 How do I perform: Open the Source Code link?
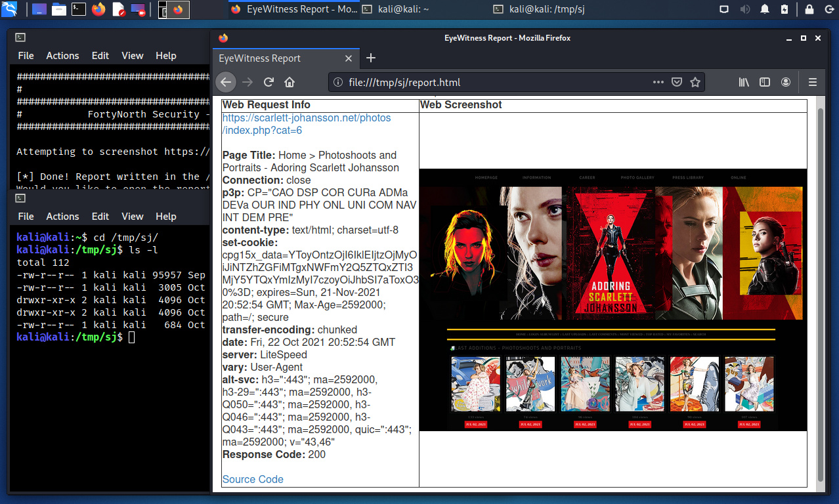253,479
